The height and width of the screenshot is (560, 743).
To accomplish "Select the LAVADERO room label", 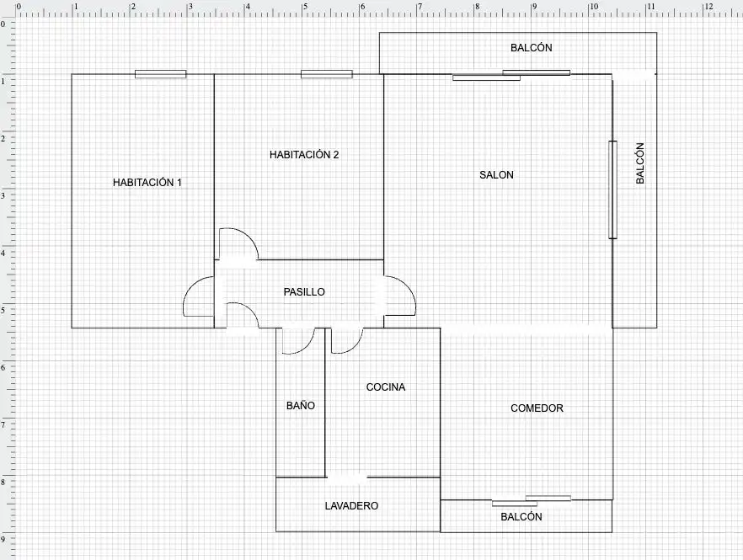I will pyautogui.click(x=351, y=505).
